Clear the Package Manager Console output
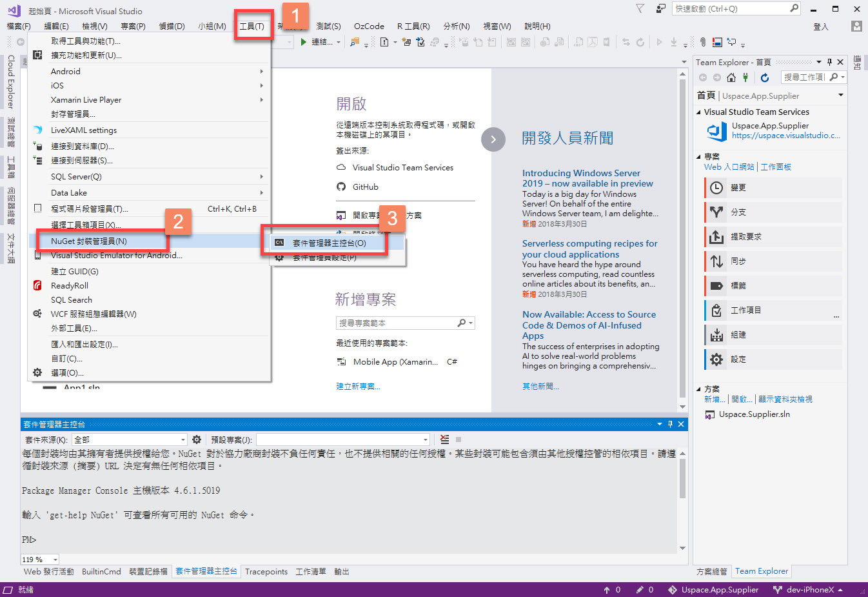The image size is (868, 597). click(x=444, y=440)
